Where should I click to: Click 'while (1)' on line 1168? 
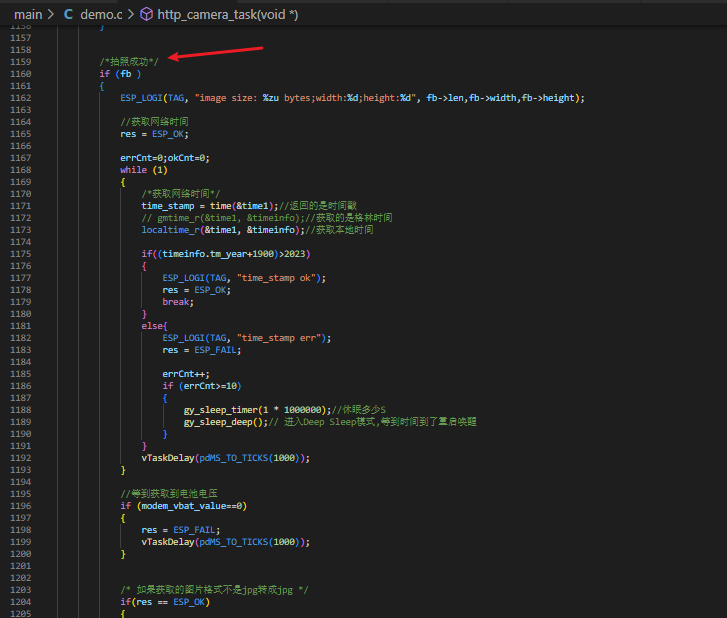[x=144, y=170]
